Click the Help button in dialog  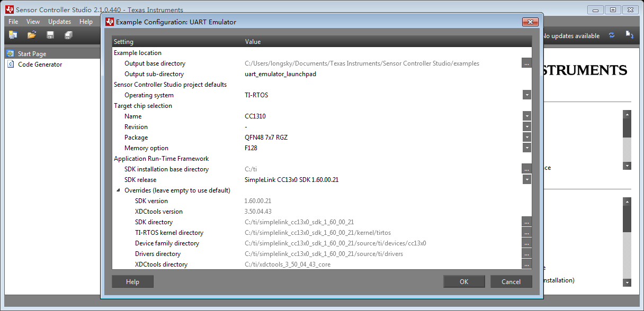(x=132, y=281)
